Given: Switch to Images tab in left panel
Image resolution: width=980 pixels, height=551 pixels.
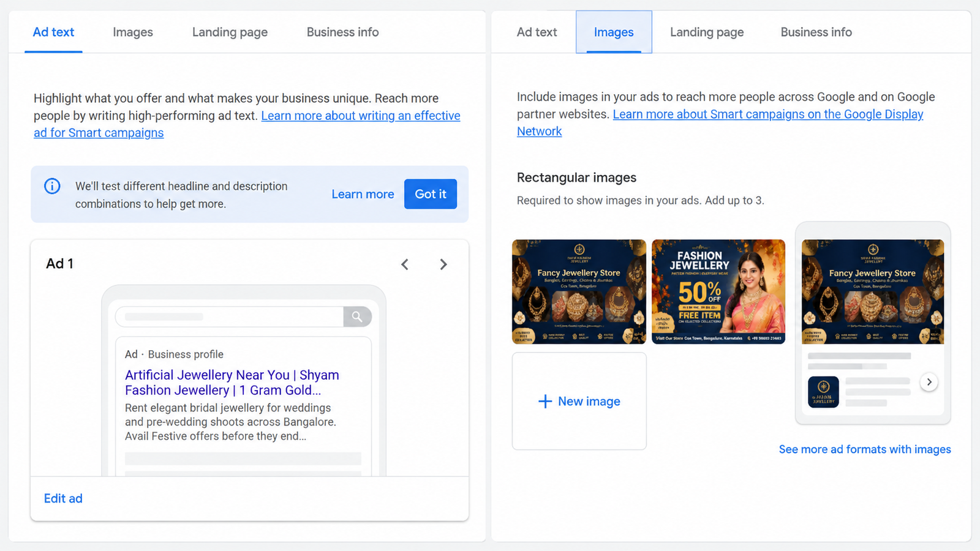Looking at the screenshot, I should [x=133, y=32].
